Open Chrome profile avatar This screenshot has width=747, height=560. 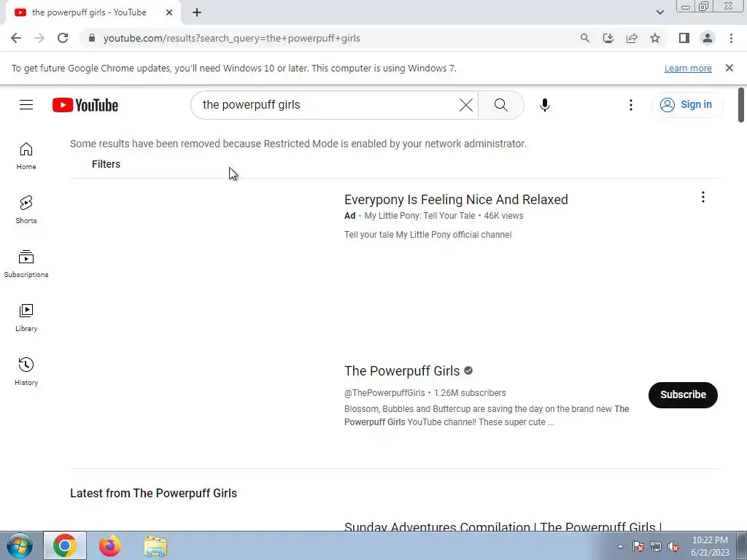[x=708, y=38]
